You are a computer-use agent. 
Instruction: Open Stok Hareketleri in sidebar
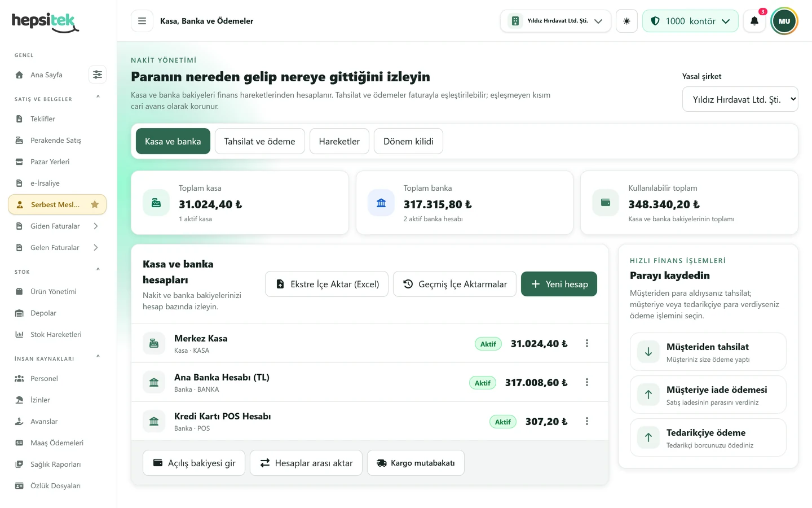(57, 334)
